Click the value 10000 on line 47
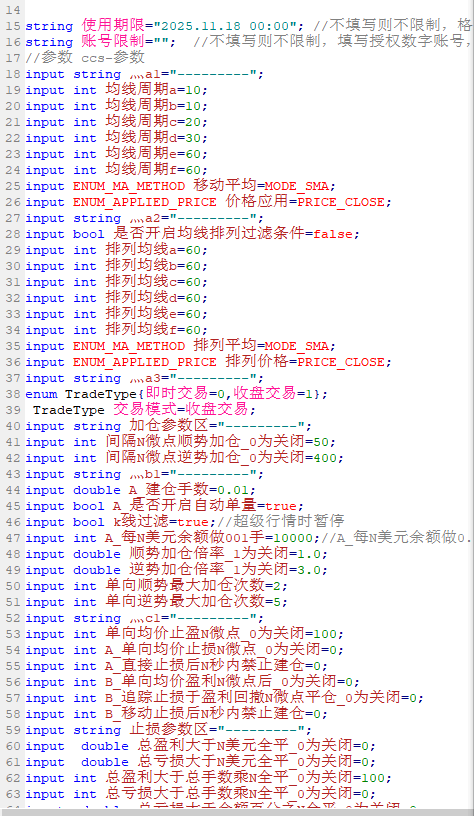 pyautogui.click(x=292, y=539)
